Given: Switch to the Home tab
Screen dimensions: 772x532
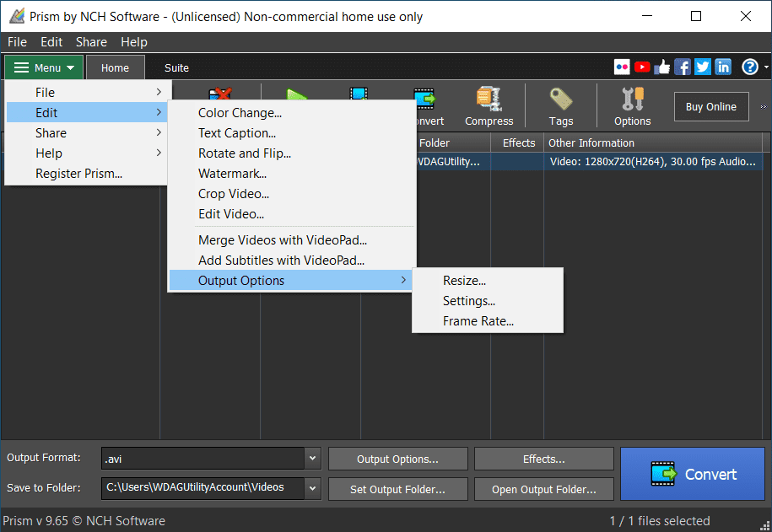Looking at the screenshot, I should [116, 68].
